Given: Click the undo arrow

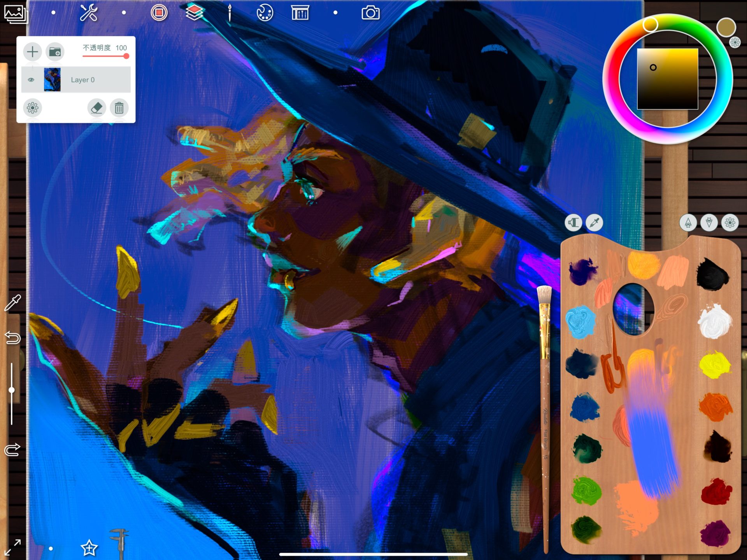Looking at the screenshot, I should (x=12, y=337).
